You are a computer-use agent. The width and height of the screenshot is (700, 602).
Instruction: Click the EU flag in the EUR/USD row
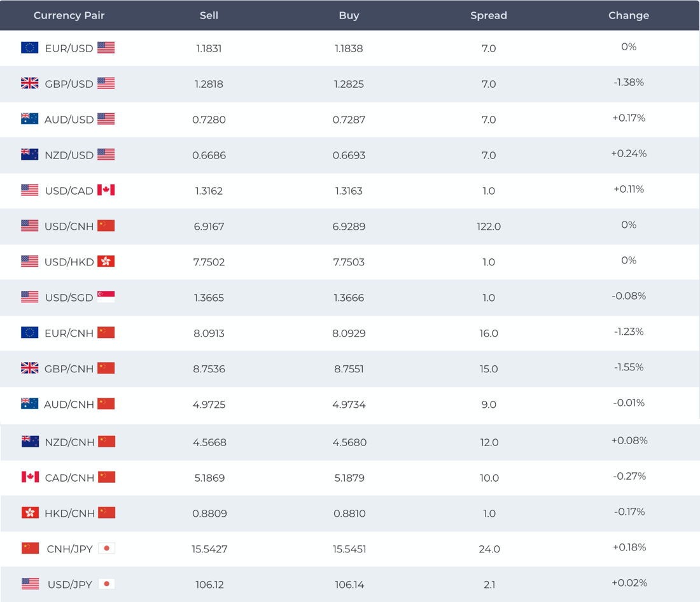coord(29,48)
